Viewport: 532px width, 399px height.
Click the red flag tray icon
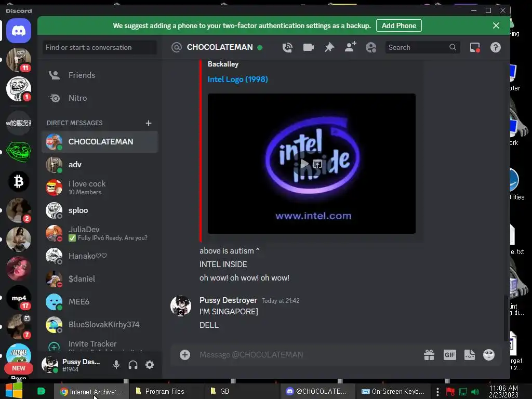coord(450,392)
